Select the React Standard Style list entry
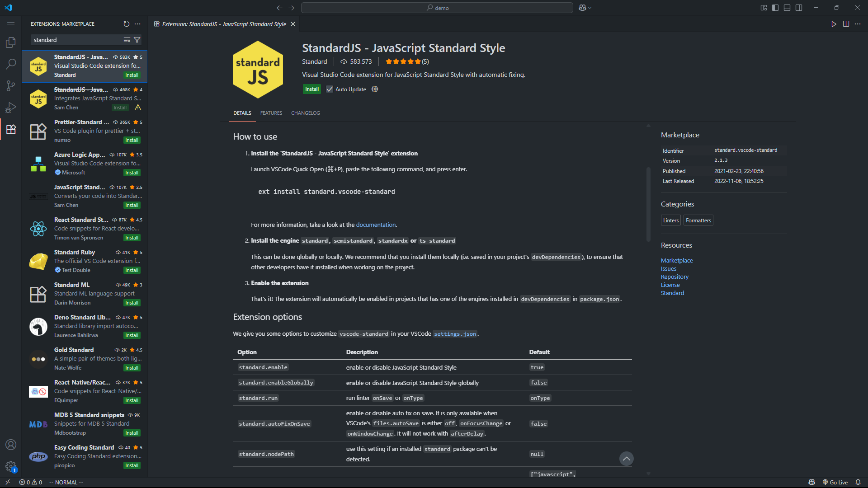 click(x=85, y=229)
